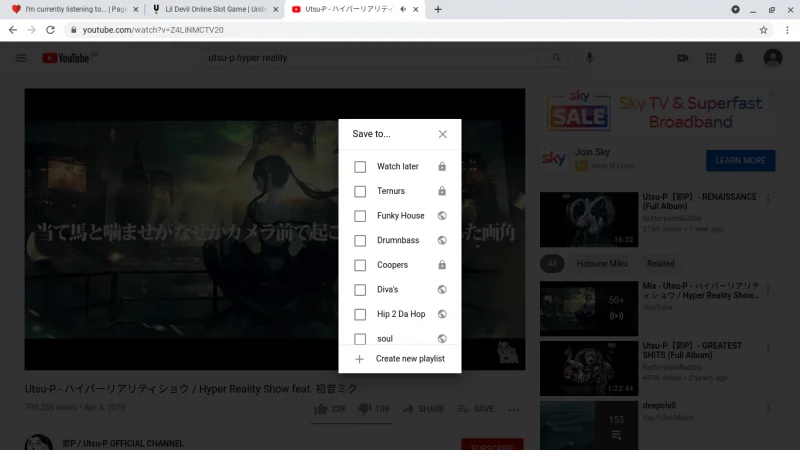Screen dimensions: 800x450
Task: Click the browser address bar URL
Action: click(x=153, y=30)
